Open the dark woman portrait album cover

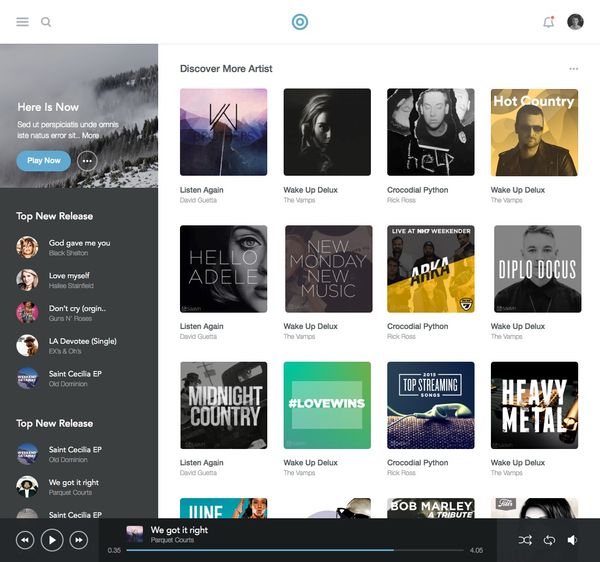(327, 132)
